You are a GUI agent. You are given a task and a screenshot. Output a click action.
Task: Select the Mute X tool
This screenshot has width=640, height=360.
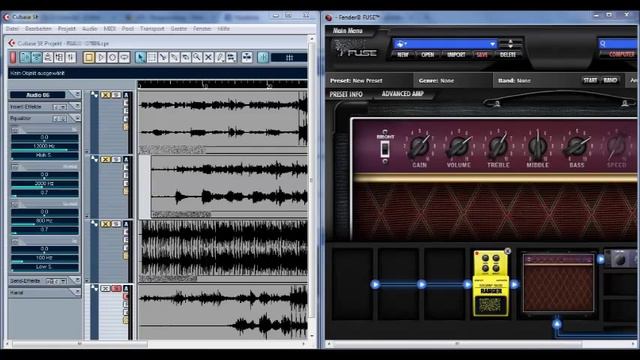(x=208, y=58)
